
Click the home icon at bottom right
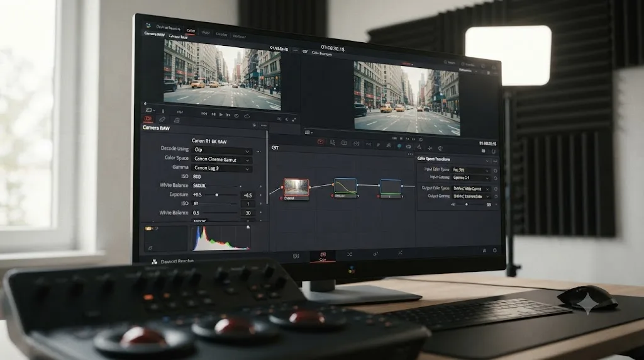click(x=484, y=250)
